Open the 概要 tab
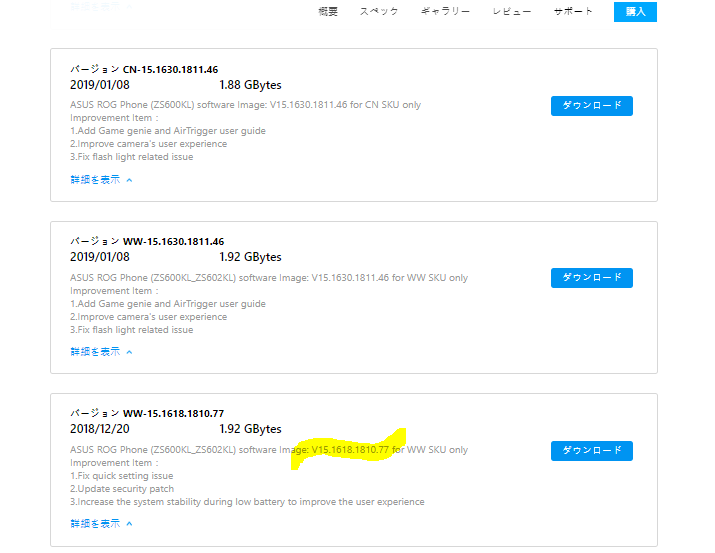715x553 pixels. coord(328,11)
